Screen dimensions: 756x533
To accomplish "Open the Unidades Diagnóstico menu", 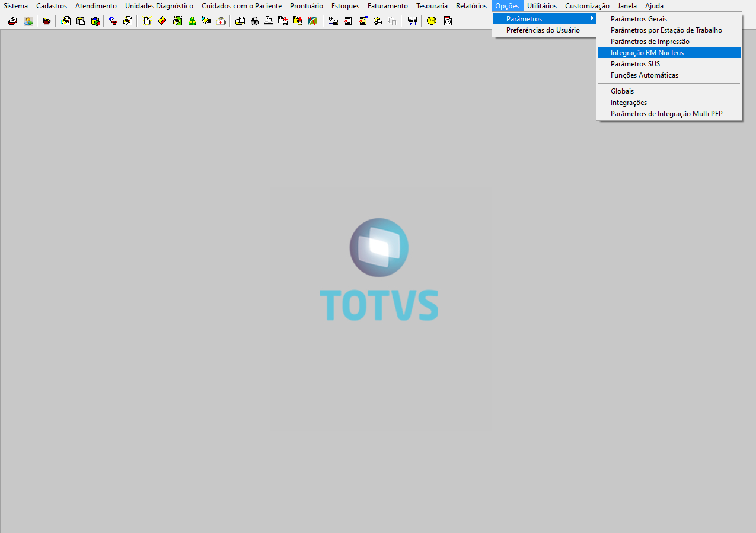I will 159,6.
